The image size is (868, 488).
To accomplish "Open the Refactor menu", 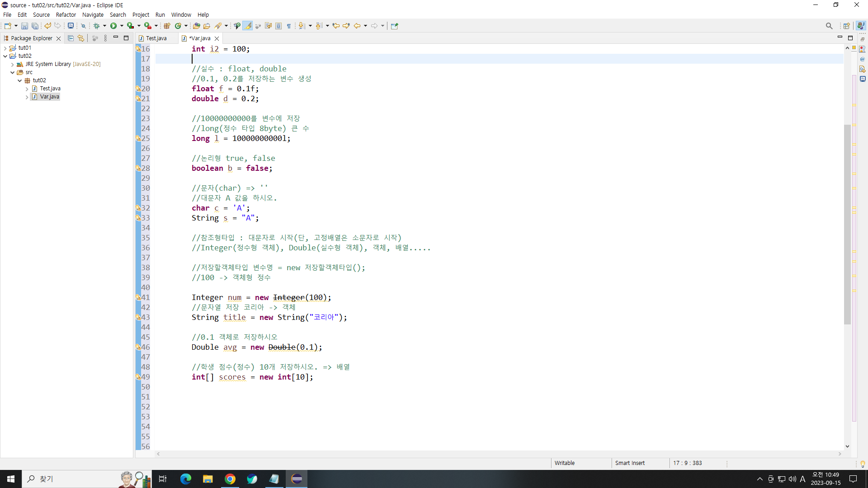I will [x=66, y=15].
